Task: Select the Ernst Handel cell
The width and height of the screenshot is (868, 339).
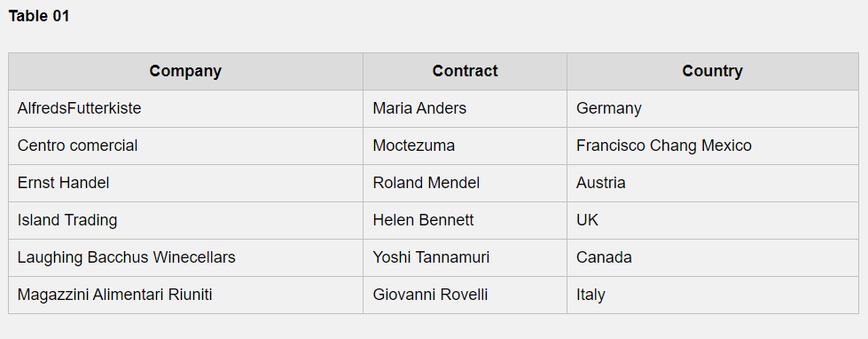Action: click(185, 183)
